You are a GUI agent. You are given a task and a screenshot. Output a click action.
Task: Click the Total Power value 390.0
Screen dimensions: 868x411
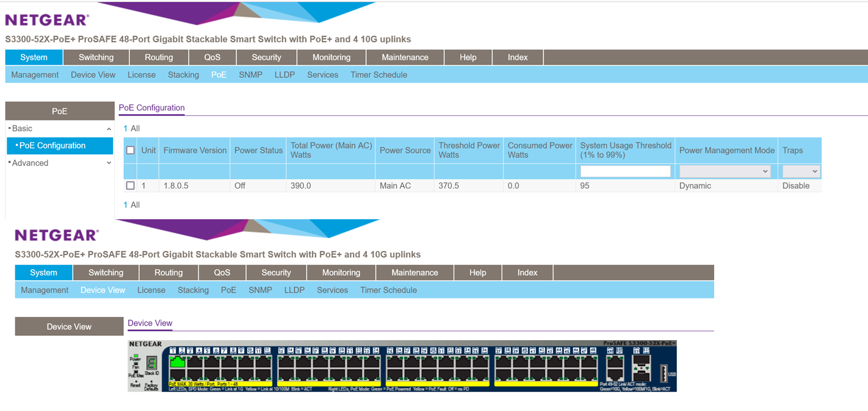point(301,186)
